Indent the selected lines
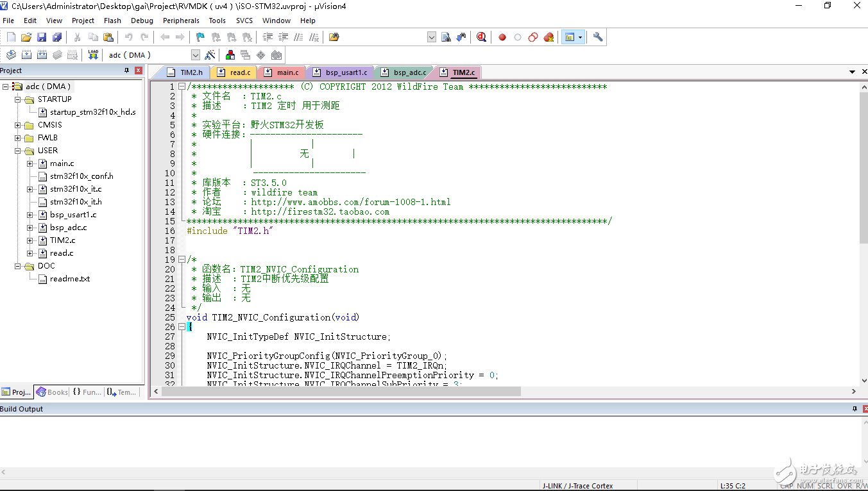 268,37
